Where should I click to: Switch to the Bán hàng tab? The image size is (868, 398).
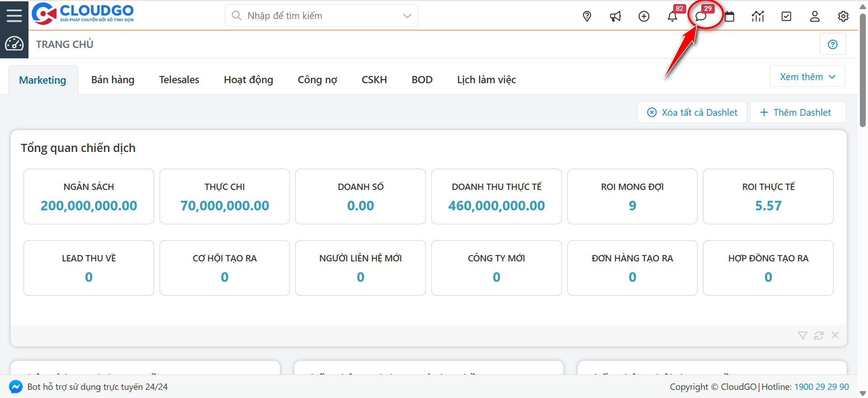(113, 80)
